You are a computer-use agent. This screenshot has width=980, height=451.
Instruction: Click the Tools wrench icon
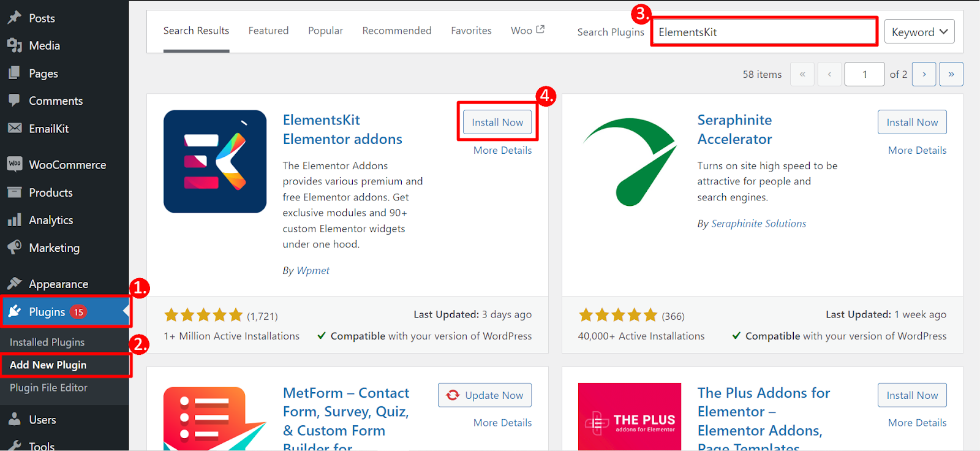pyautogui.click(x=15, y=446)
